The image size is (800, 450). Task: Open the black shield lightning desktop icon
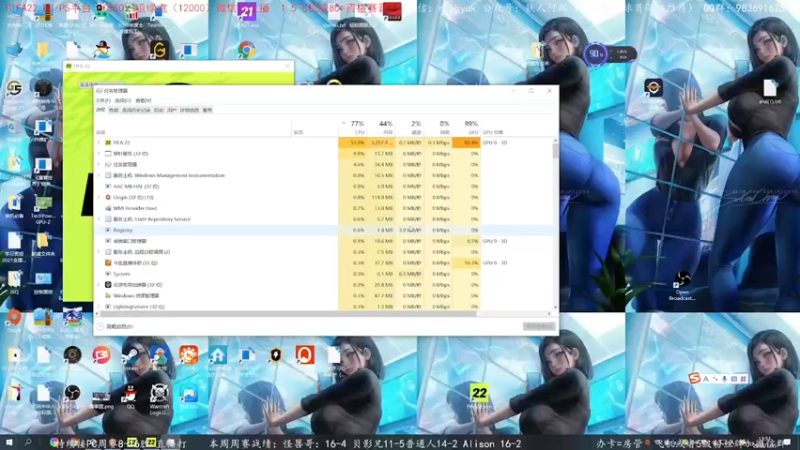[276, 355]
